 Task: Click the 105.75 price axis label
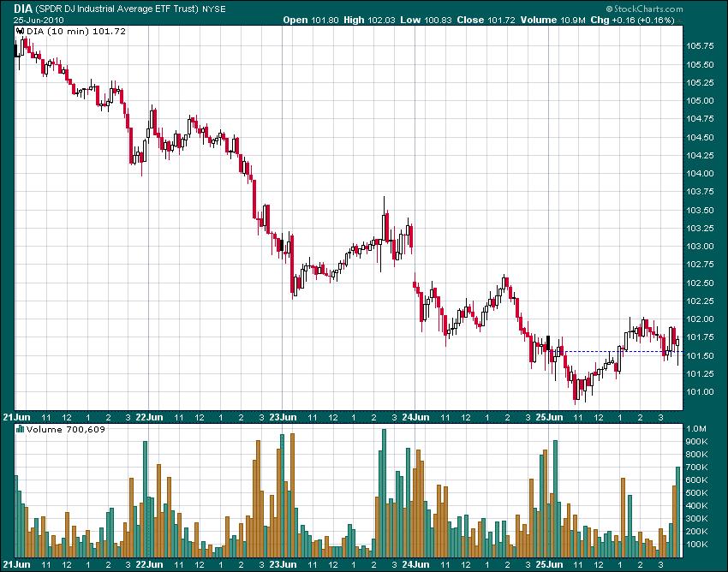pos(700,46)
